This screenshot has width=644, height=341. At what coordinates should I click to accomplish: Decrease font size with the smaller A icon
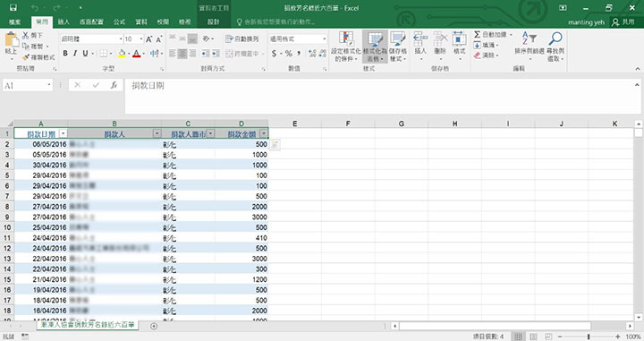[159, 39]
